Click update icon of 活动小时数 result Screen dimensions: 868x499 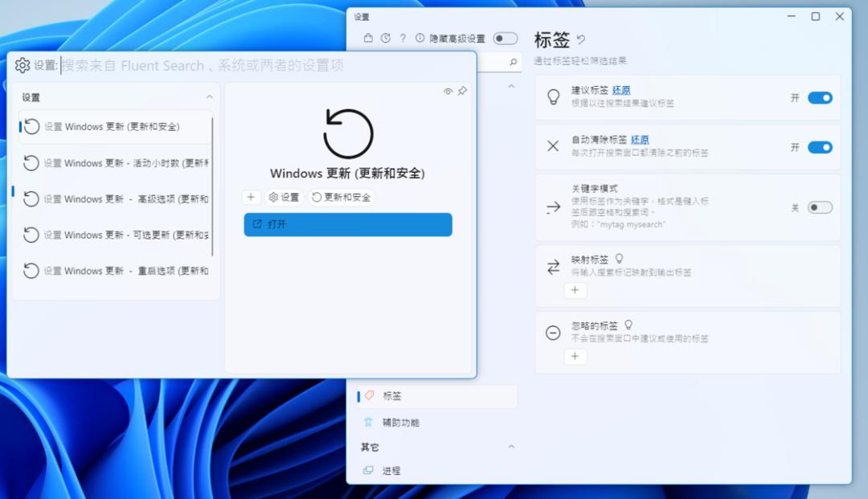(x=31, y=163)
